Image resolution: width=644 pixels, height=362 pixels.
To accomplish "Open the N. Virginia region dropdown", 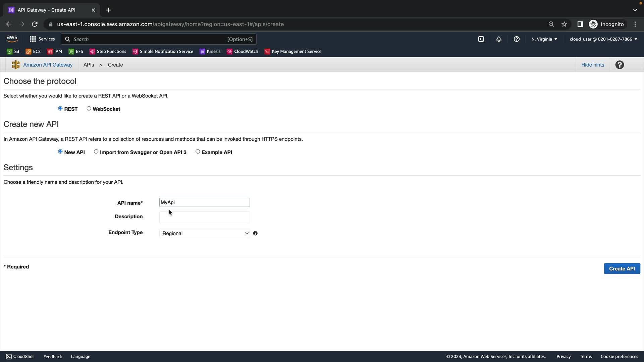I will 544,39.
